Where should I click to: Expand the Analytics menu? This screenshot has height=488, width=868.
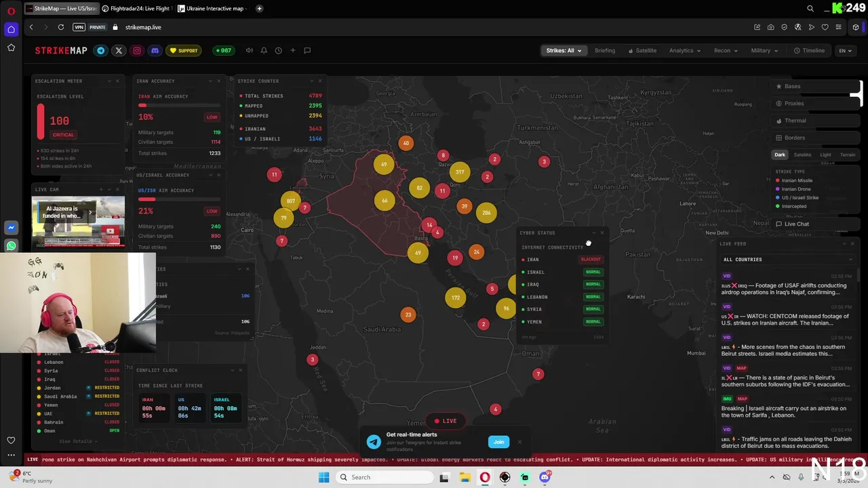684,50
